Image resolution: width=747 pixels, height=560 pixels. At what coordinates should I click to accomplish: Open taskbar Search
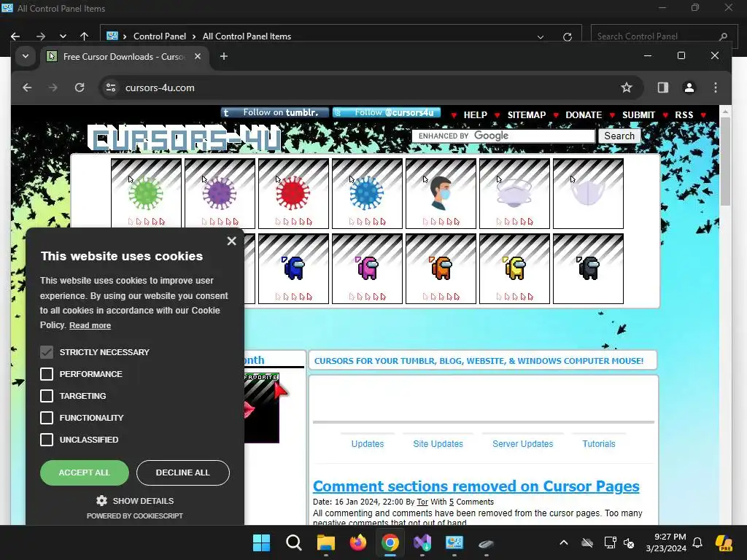click(x=293, y=542)
